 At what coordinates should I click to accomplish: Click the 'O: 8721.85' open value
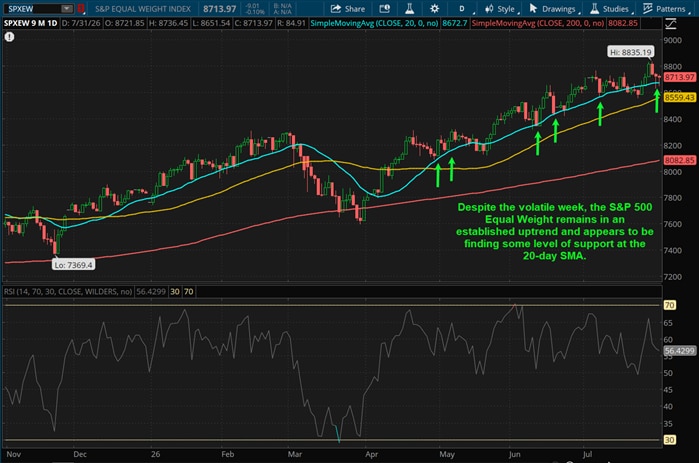coord(125,23)
